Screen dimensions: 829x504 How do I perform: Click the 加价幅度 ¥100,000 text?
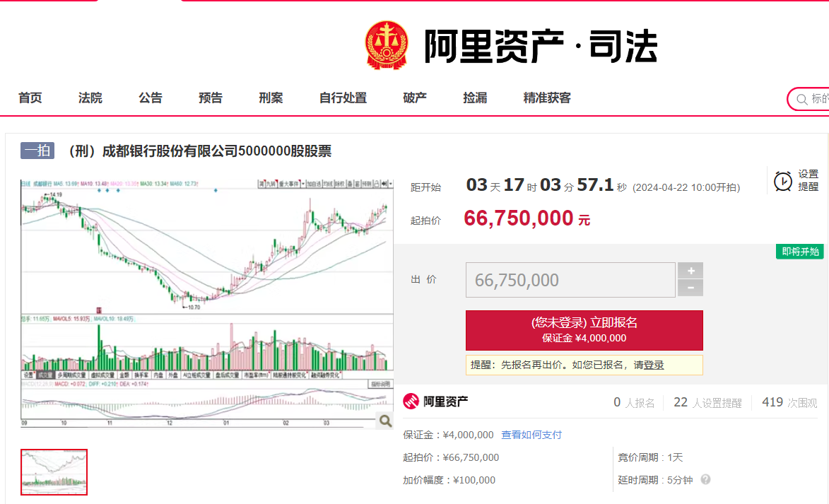[449, 480]
